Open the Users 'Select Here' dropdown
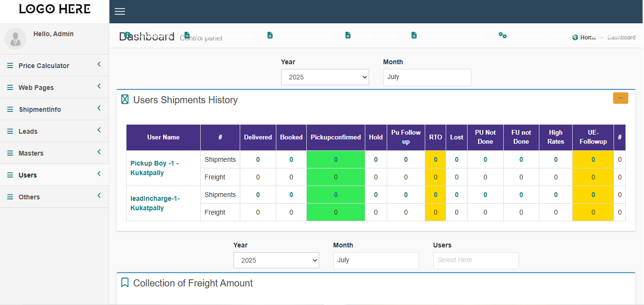This screenshot has width=644, height=305. (476, 260)
